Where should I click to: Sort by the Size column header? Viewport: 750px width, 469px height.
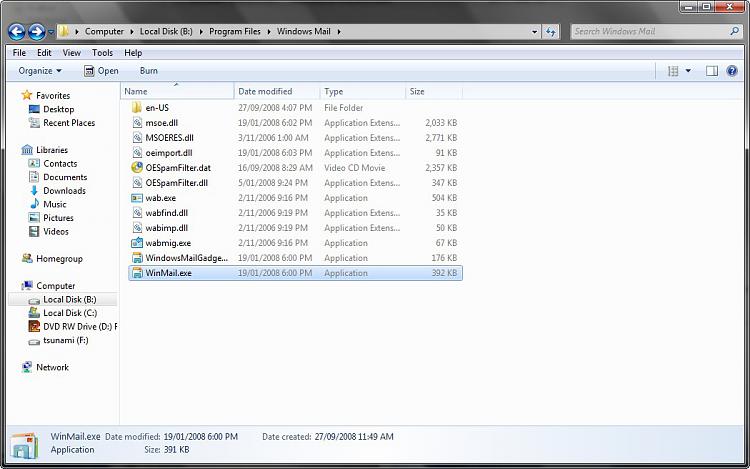(x=434, y=91)
